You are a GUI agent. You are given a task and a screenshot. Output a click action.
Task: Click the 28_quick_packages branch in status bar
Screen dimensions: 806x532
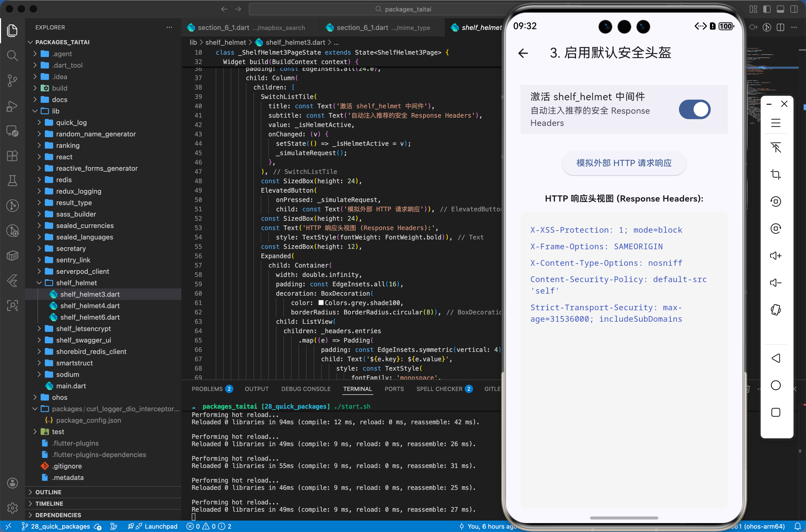click(x=60, y=526)
